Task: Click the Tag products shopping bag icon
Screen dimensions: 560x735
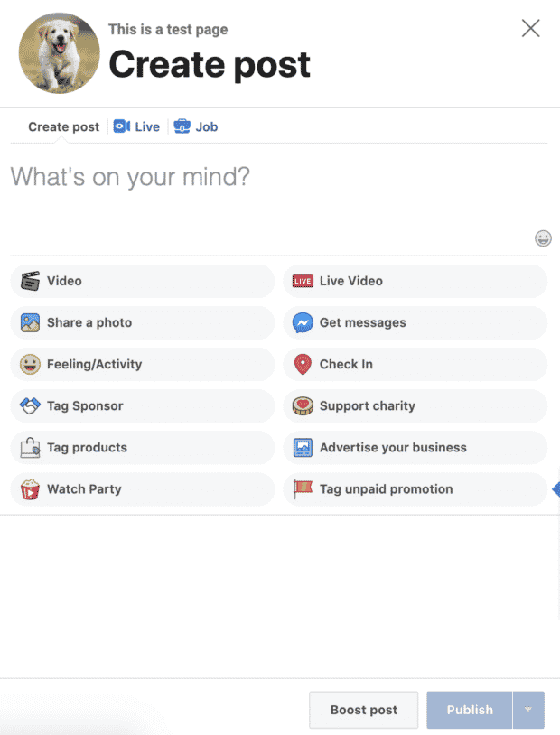Action: tap(30, 448)
